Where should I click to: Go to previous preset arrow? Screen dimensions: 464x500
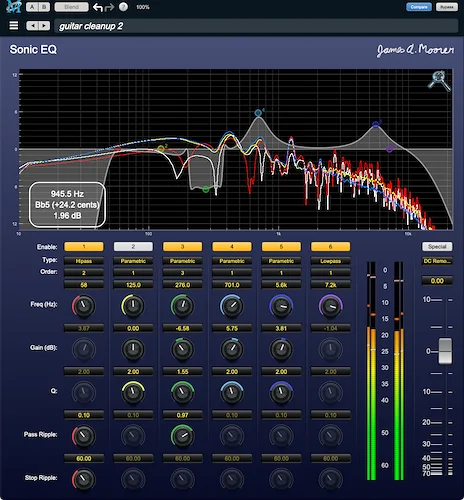click(32, 26)
